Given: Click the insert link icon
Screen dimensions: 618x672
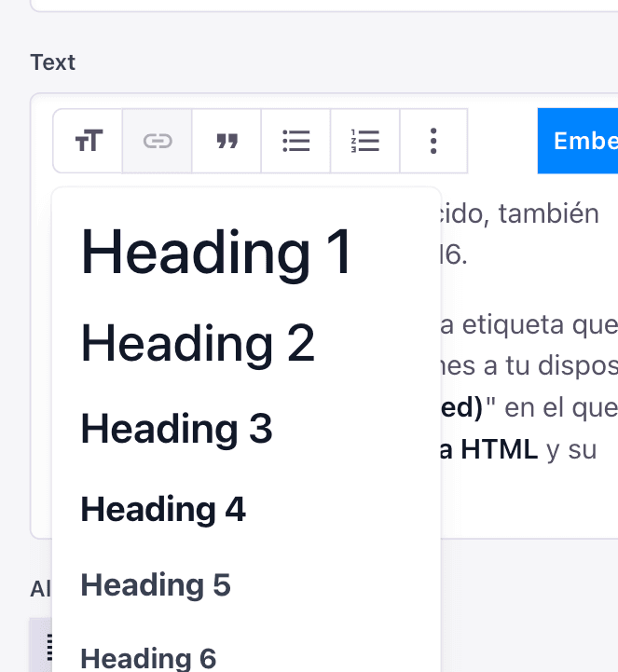Looking at the screenshot, I should [158, 141].
